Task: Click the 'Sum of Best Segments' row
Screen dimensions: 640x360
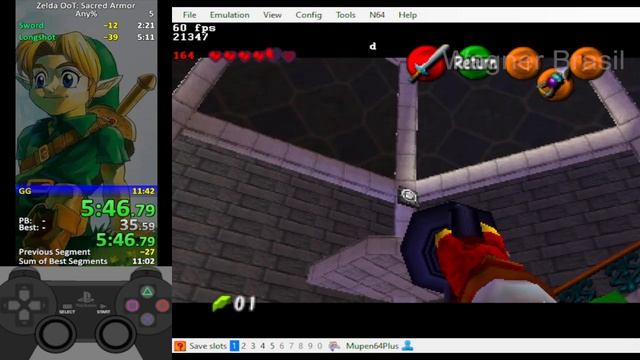Action: pyautogui.click(x=87, y=261)
